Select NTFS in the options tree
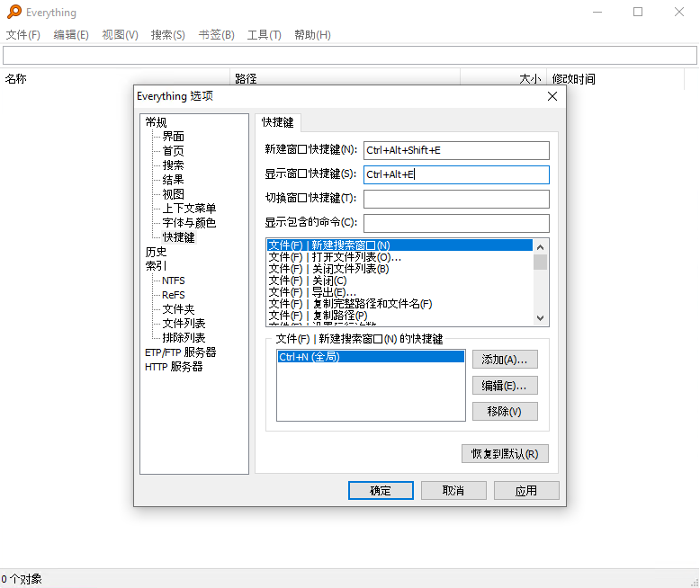700x588 pixels. coord(174,281)
